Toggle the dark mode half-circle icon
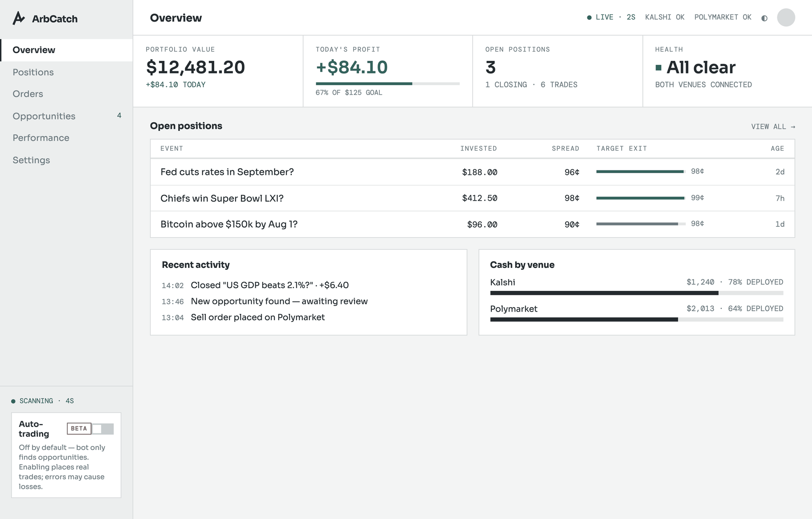Screen dimensions: 812x519 pyautogui.click(x=764, y=18)
